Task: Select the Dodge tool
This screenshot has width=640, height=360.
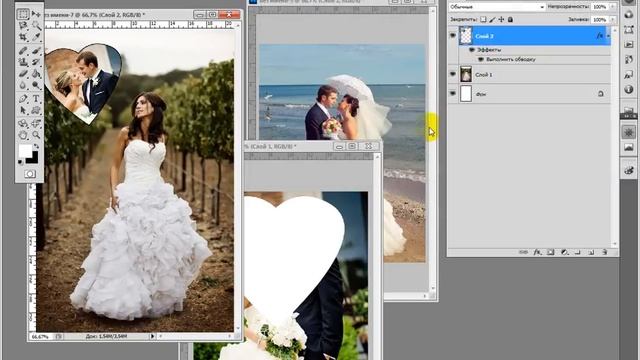Action: click(36, 85)
